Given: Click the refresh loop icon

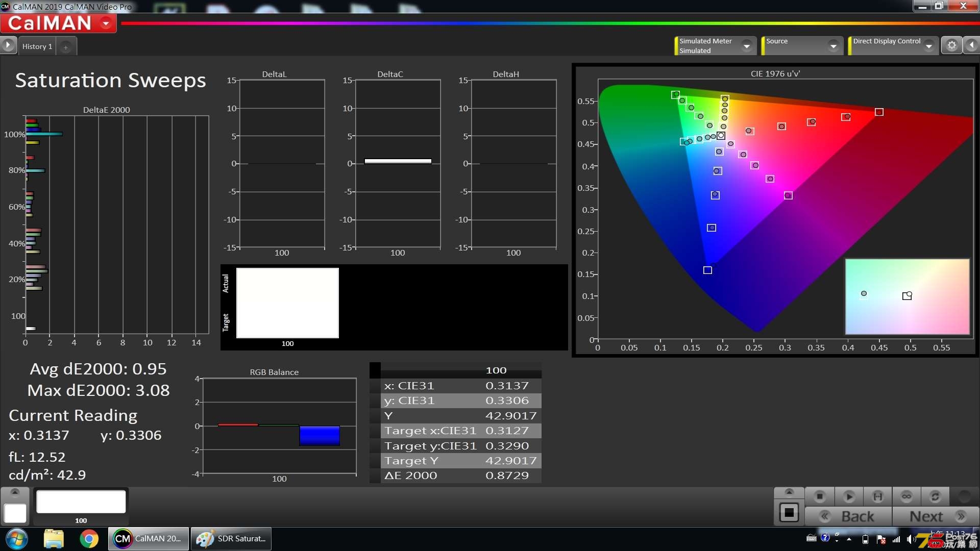Looking at the screenshot, I should click(x=935, y=496).
